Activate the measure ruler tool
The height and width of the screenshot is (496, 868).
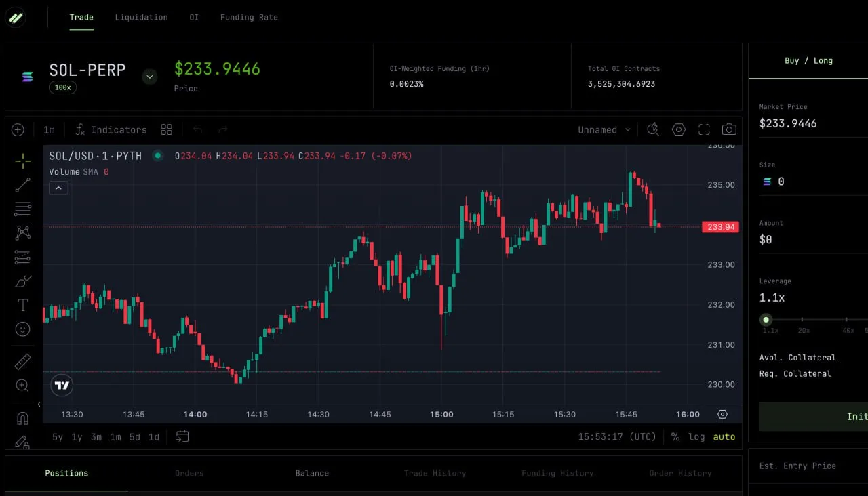[22, 361]
